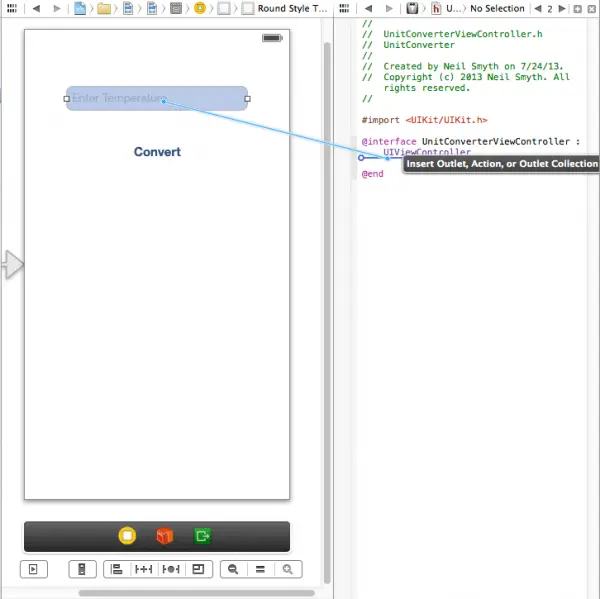Open the left editor related items menu
The height and width of the screenshot is (599, 600).
[x=10, y=8]
